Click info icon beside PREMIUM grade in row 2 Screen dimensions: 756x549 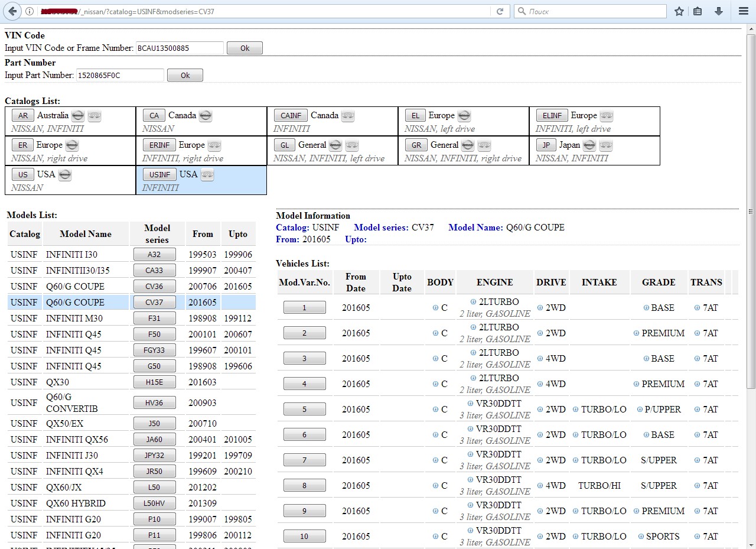pyautogui.click(x=636, y=333)
